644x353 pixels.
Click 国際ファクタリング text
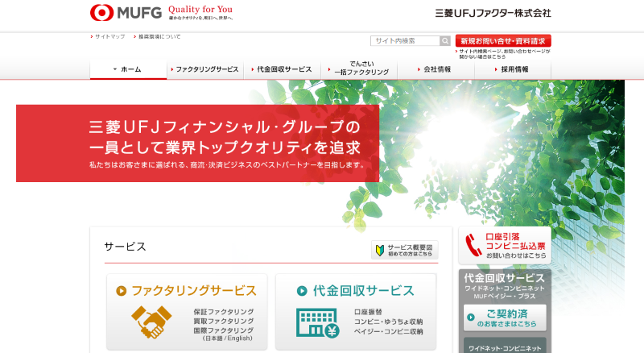224,330
